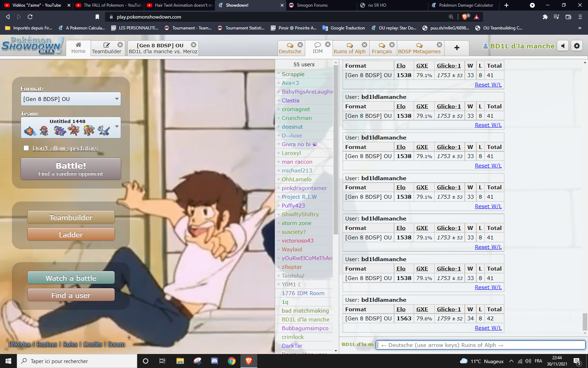Open the browser hamburger menu
The image size is (588, 368).
580,17
